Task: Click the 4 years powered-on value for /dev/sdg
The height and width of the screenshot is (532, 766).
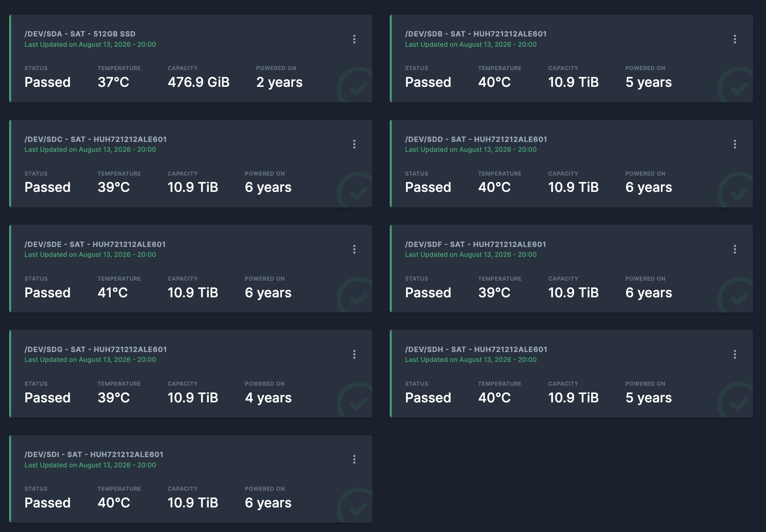Action: [x=268, y=398]
